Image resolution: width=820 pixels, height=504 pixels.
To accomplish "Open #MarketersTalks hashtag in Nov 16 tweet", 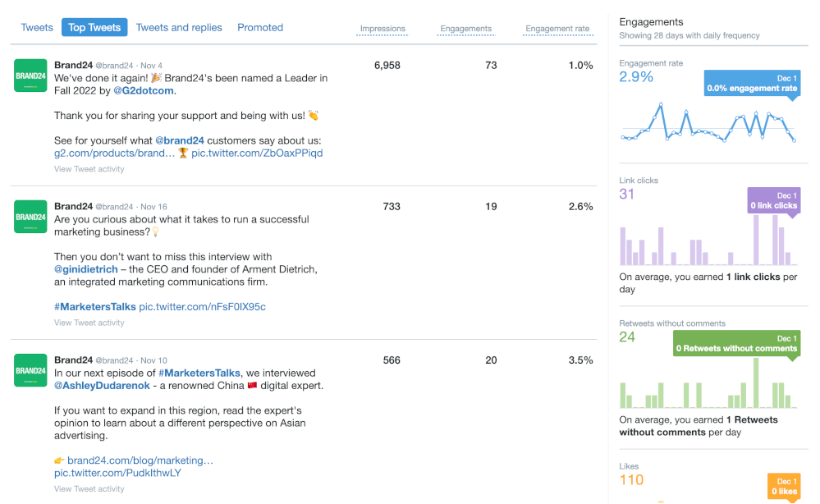I will [94, 307].
